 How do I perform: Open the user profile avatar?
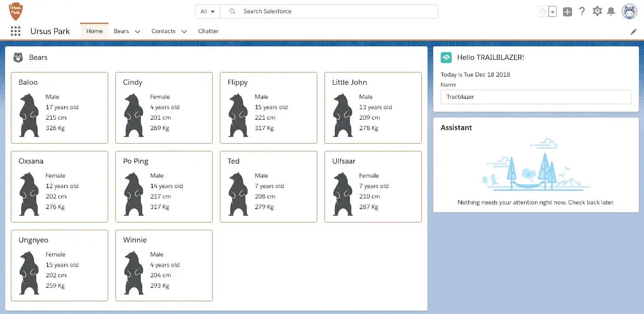(x=629, y=12)
